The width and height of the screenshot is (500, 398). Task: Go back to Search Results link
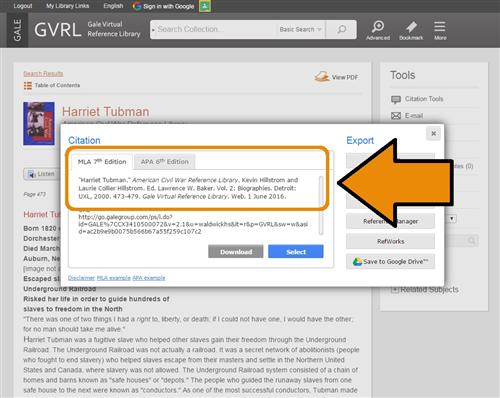(43, 74)
